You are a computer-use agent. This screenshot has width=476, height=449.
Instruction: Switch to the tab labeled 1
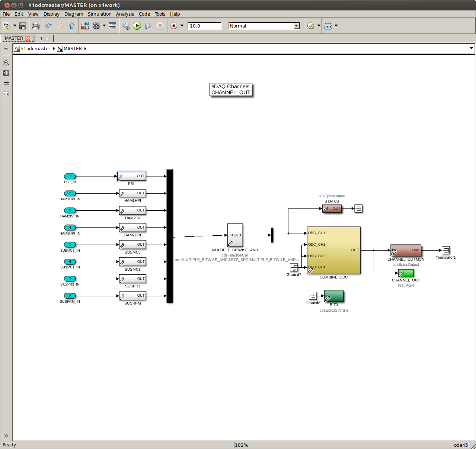(41, 38)
